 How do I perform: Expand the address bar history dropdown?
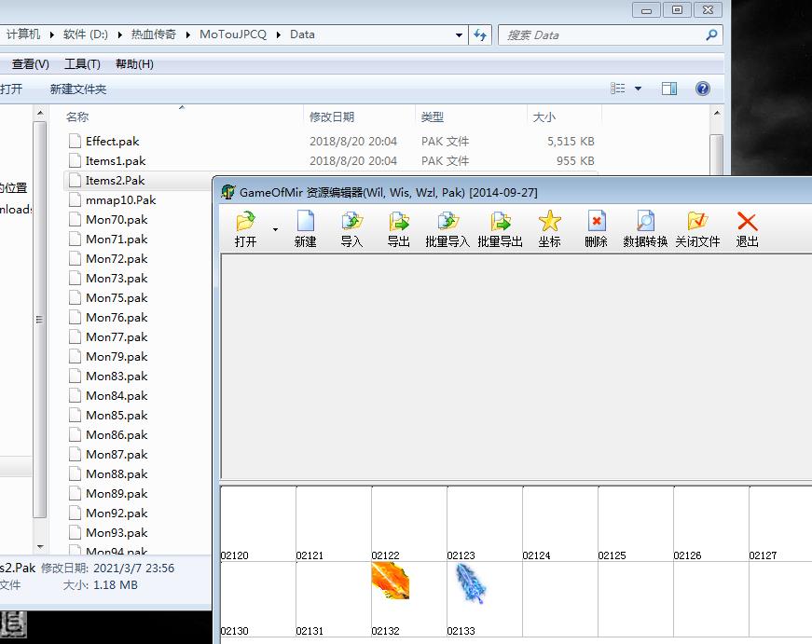[459, 35]
